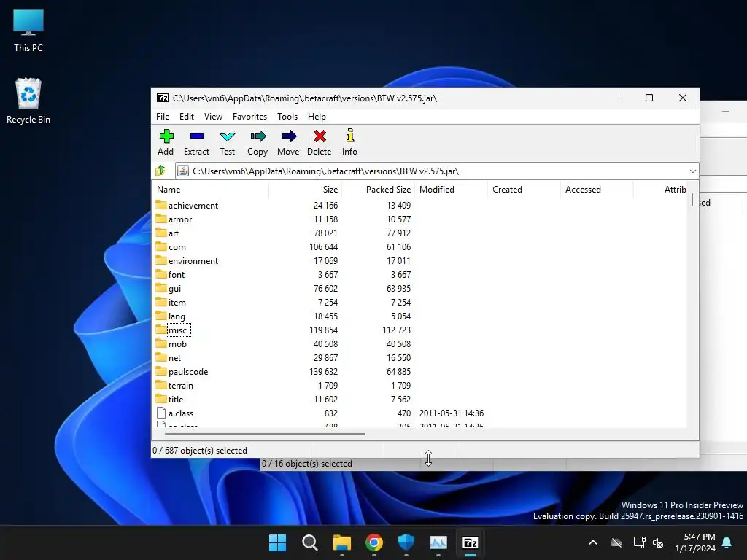Select the paulscode folder
The height and width of the screenshot is (560, 747).
pos(187,372)
